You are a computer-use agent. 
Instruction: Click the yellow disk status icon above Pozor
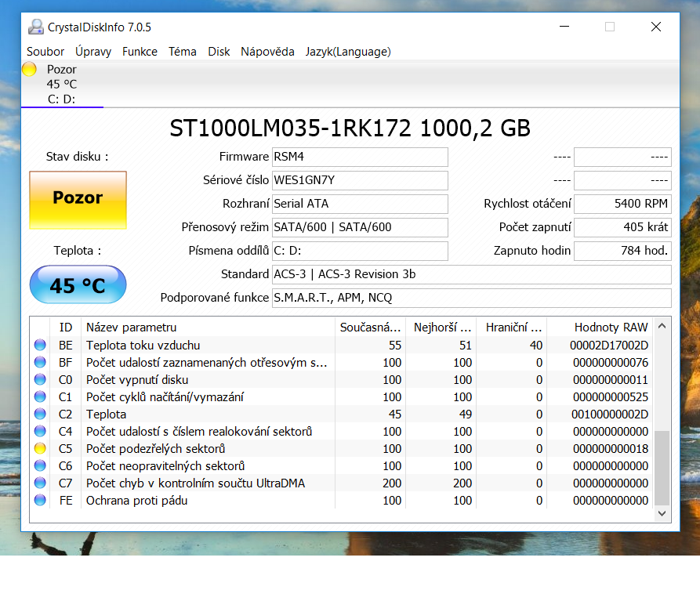[30, 70]
